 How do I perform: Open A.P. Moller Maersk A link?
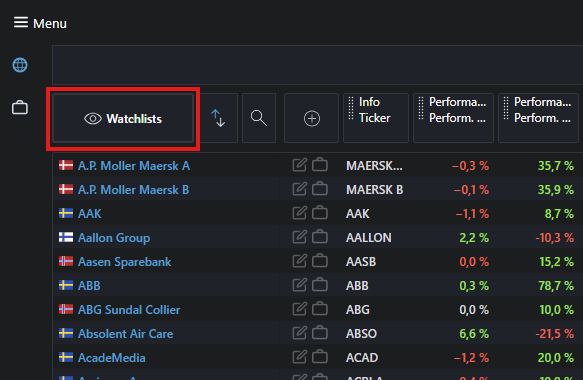pos(134,166)
